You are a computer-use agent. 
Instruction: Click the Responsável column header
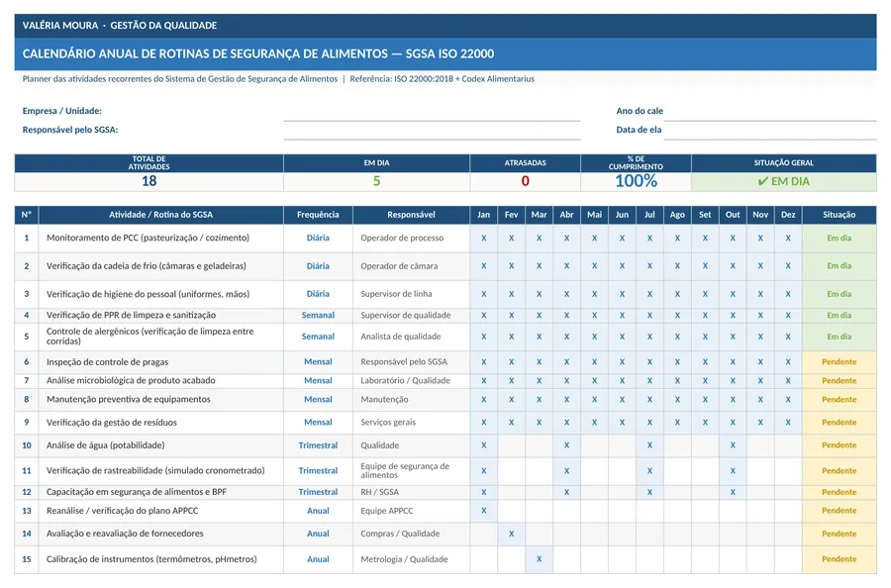pos(411,215)
